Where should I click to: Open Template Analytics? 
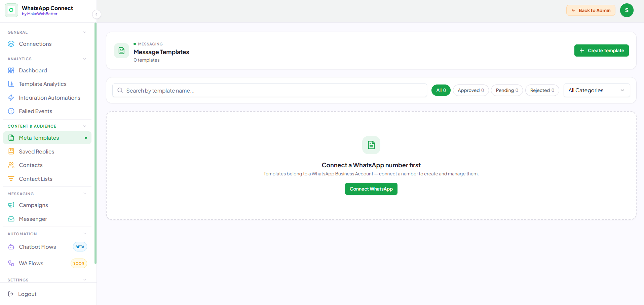coord(47,84)
